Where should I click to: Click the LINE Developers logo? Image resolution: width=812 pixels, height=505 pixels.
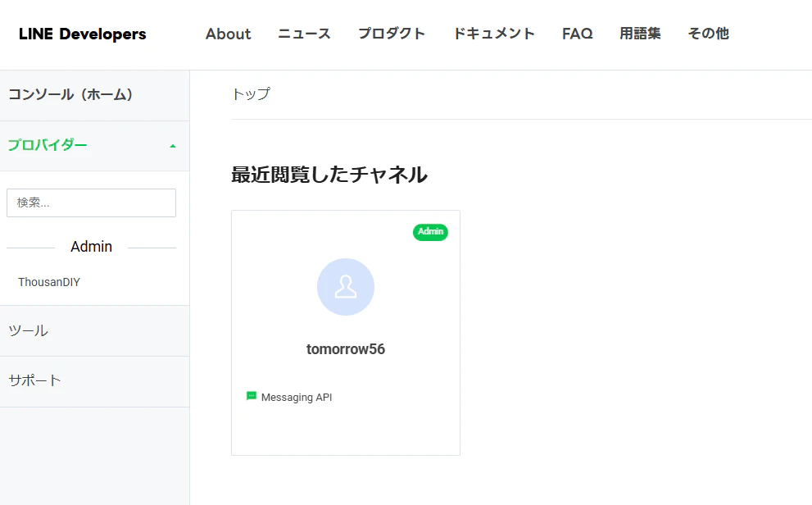pyautogui.click(x=82, y=34)
